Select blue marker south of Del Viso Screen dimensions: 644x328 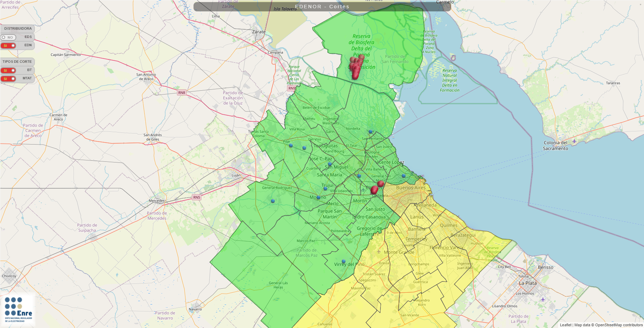click(304, 148)
